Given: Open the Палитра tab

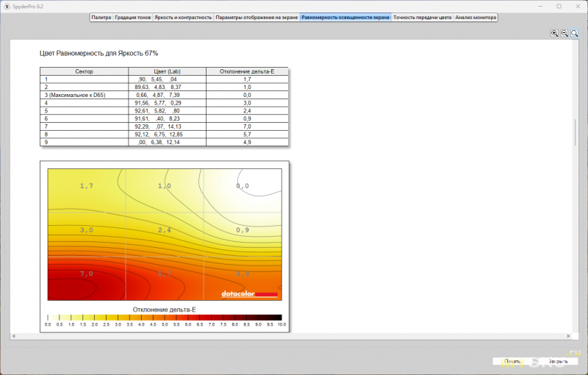Looking at the screenshot, I should tap(101, 16).
